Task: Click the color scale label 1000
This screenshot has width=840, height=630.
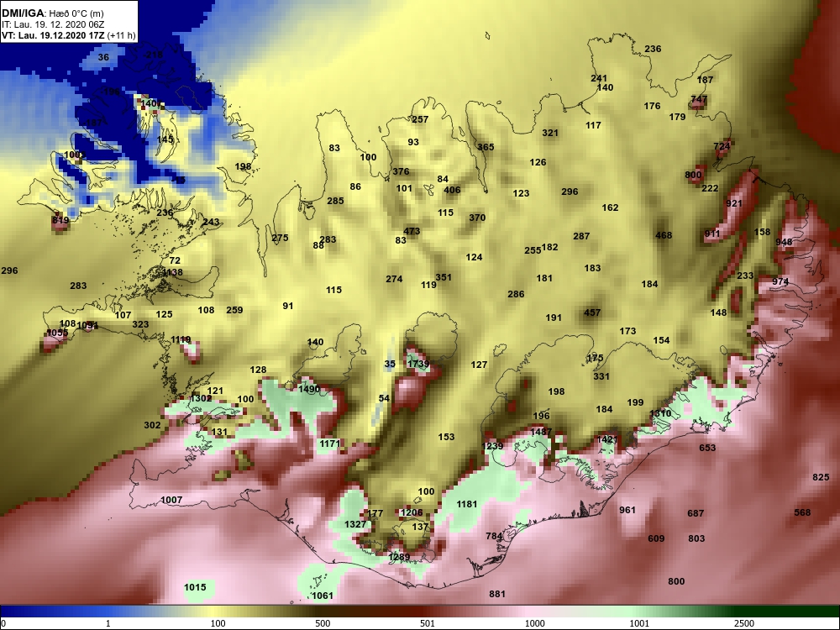Action: coord(534,623)
